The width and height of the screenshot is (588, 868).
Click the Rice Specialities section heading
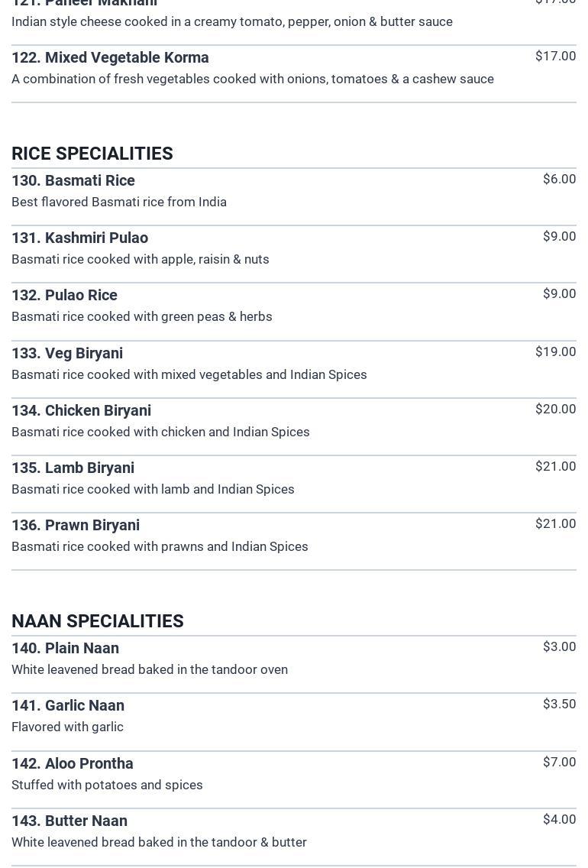point(92,154)
